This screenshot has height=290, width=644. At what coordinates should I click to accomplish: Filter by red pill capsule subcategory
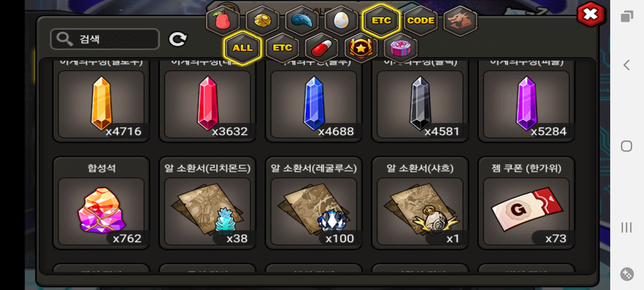[322, 48]
